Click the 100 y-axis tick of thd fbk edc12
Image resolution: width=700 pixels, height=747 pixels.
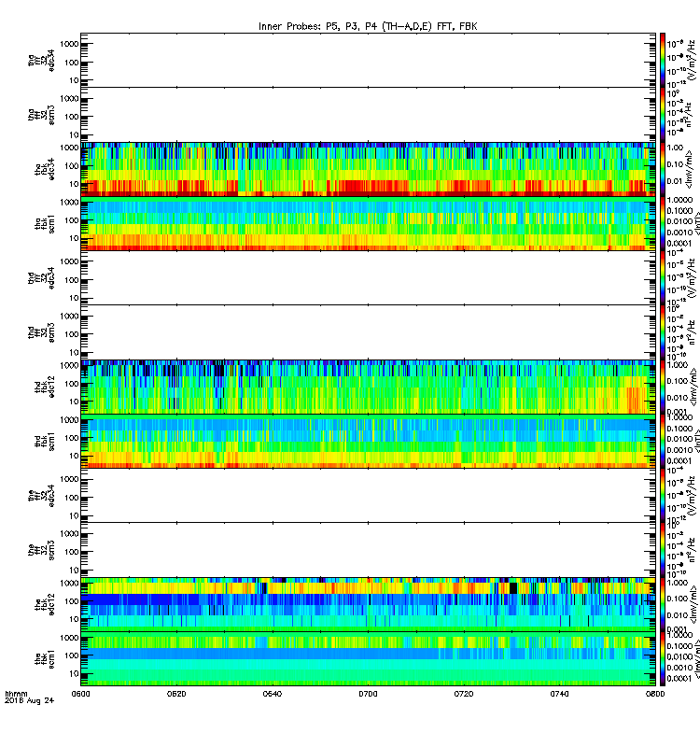click(x=72, y=384)
